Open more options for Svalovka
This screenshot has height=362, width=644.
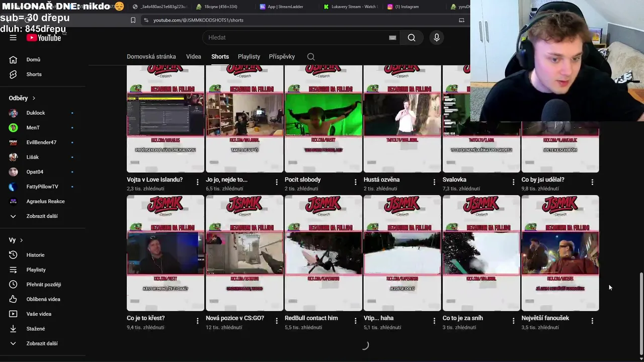pos(513,182)
